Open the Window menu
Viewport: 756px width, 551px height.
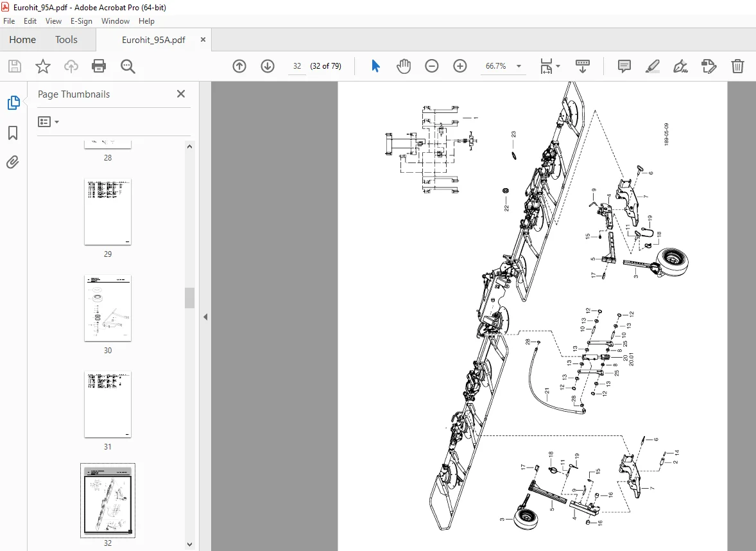tap(116, 21)
